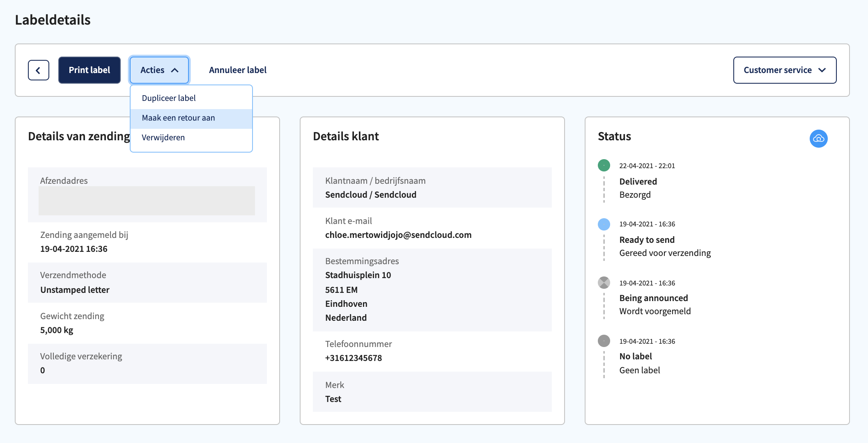868x443 pixels.
Task: Click the blue Ready to send dot
Action: point(604,224)
